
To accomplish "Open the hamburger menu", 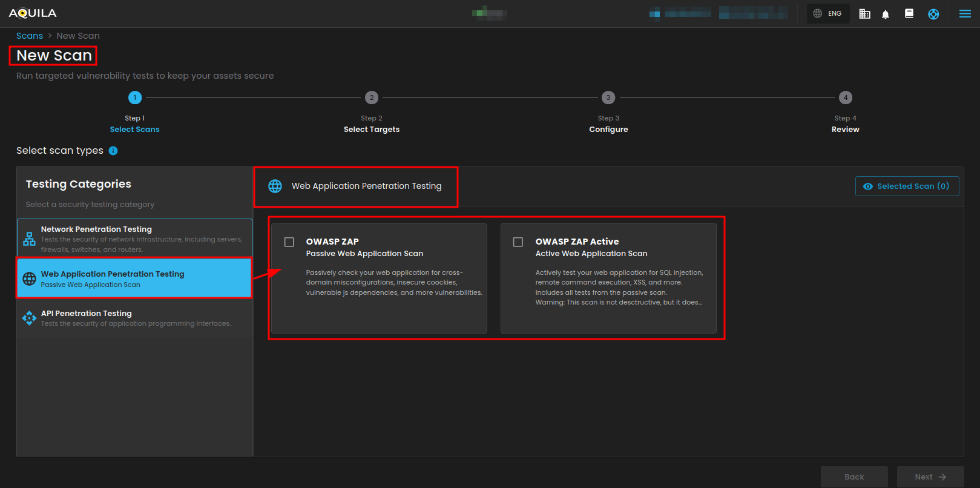I will (965, 14).
